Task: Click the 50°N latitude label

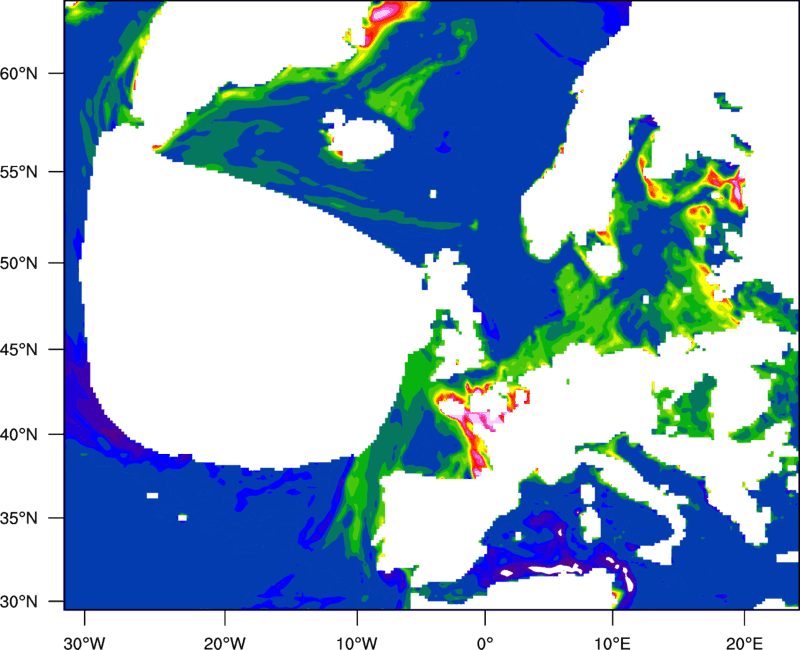Action: pyautogui.click(x=19, y=263)
